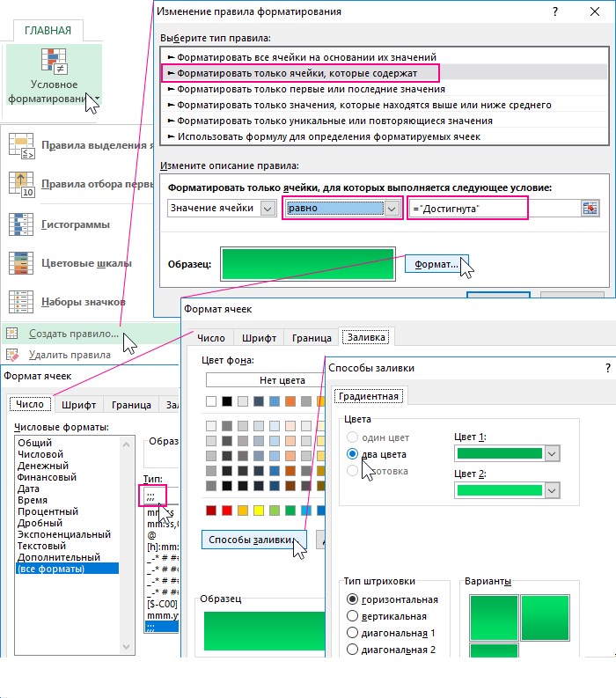The width and height of the screenshot is (616, 698).
Task: Click the icon beside Создать правило
Action: pyautogui.click(x=12, y=333)
